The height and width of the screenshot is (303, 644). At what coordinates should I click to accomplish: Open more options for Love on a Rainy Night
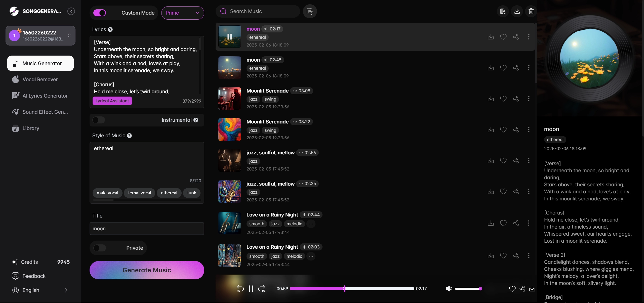coord(529,223)
